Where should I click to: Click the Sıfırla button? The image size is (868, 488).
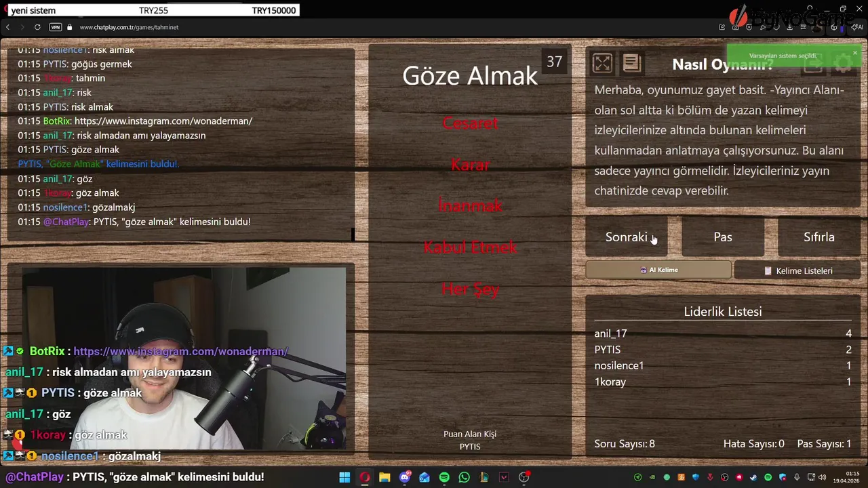click(x=819, y=237)
